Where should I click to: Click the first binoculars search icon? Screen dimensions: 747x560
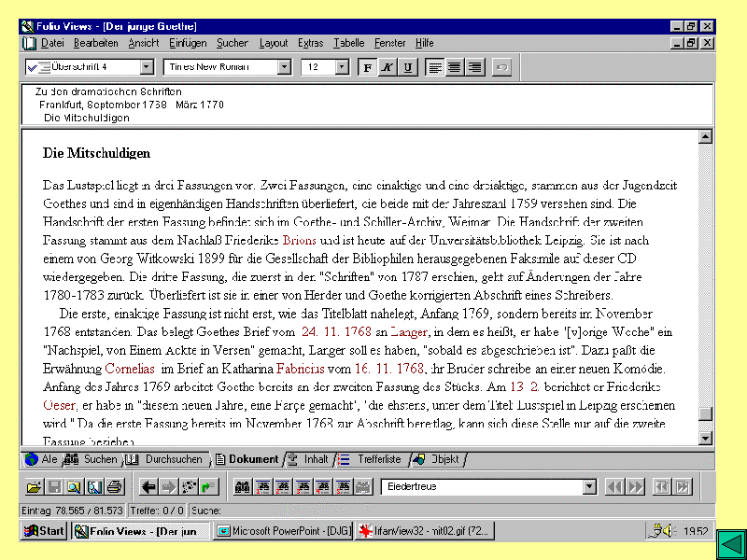click(x=242, y=486)
